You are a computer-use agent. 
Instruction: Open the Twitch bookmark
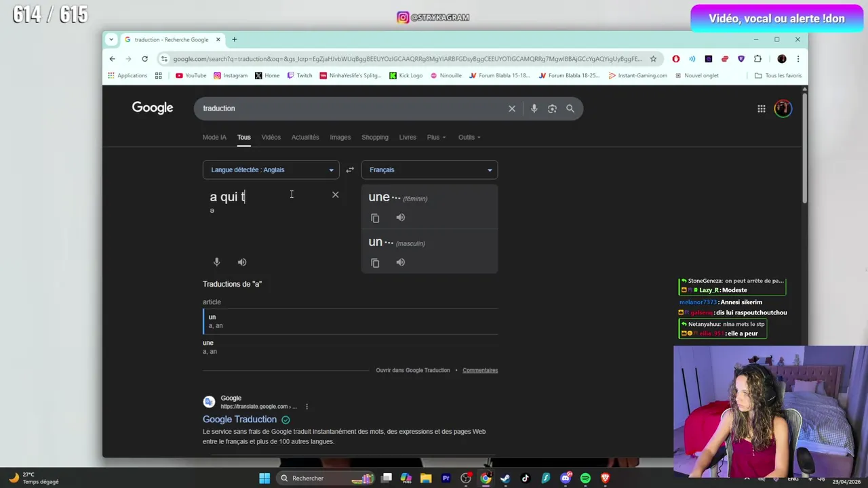click(300, 75)
